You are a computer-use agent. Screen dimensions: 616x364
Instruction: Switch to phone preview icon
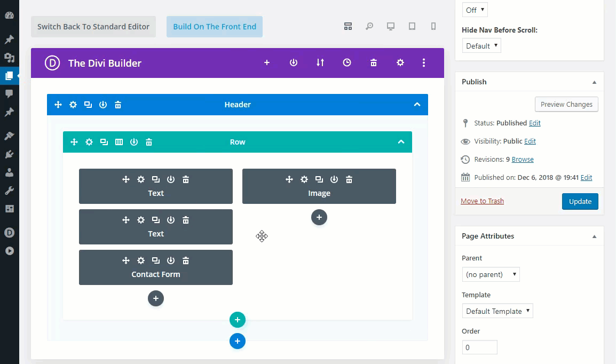433,26
